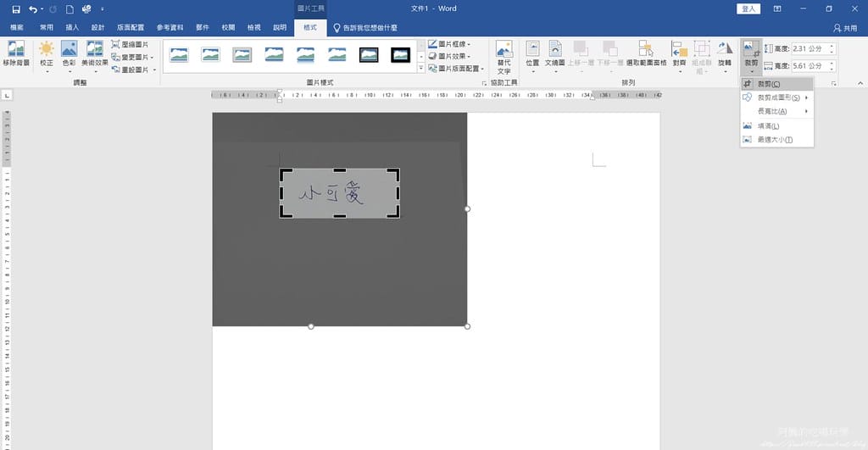
Task: Click the cropped signature area in picture
Action: [339, 193]
